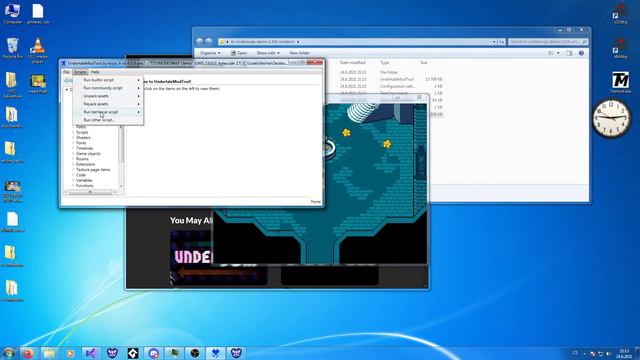Select the Variables tree item
Screen dimensions: 640x360
pyautogui.click(x=84, y=180)
